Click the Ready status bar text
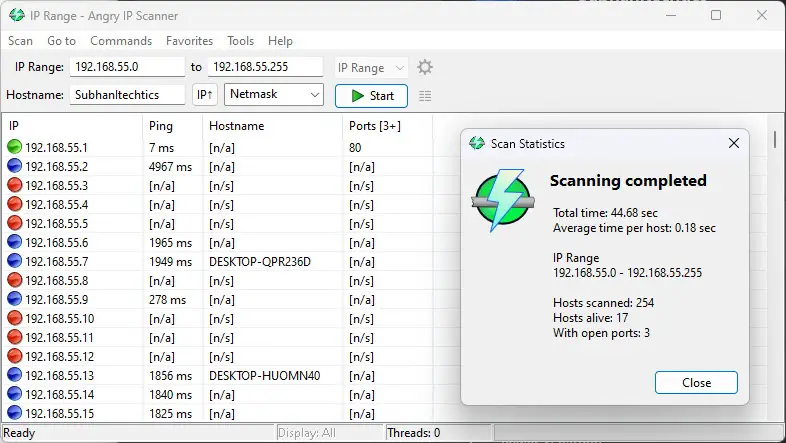786x443 pixels. click(19, 432)
